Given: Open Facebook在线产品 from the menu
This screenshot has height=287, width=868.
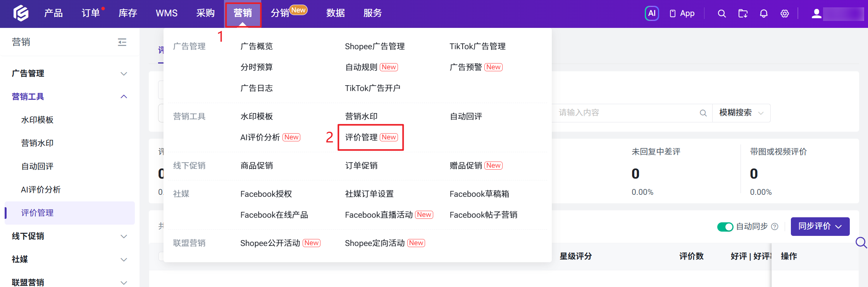Looking at the screenshot, I should [274, 215].
